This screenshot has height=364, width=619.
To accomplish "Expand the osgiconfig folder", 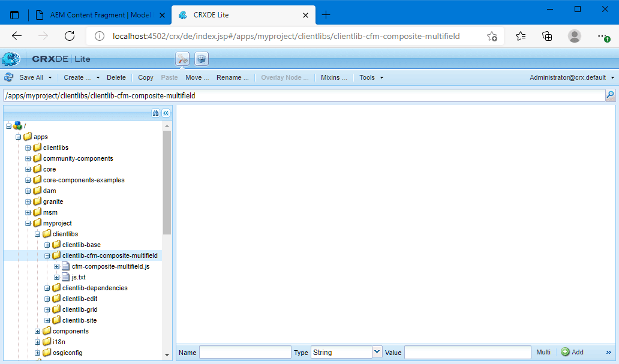I will tap(38, 353).
